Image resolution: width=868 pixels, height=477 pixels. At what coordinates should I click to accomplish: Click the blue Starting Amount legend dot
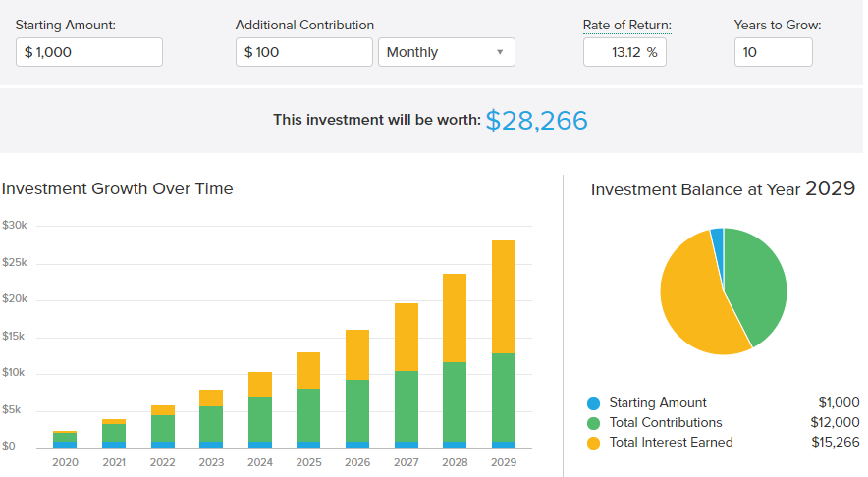pyautogui.click(x=592, y=403)
